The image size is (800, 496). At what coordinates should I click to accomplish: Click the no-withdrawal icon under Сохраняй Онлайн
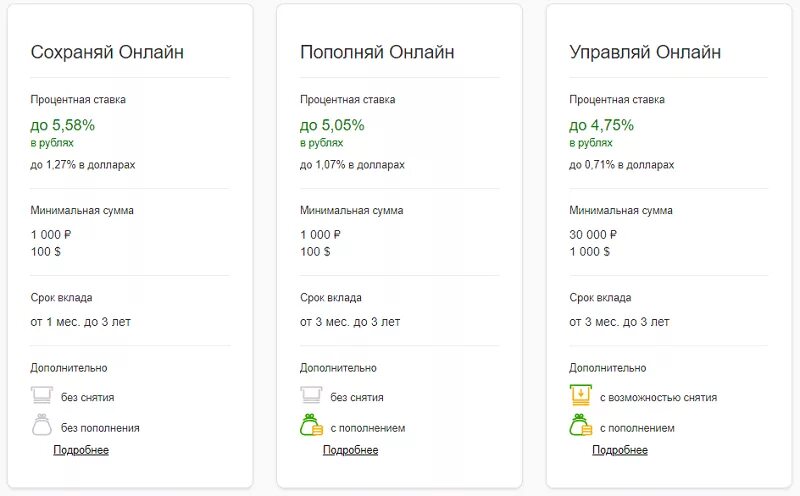point(42,396)
